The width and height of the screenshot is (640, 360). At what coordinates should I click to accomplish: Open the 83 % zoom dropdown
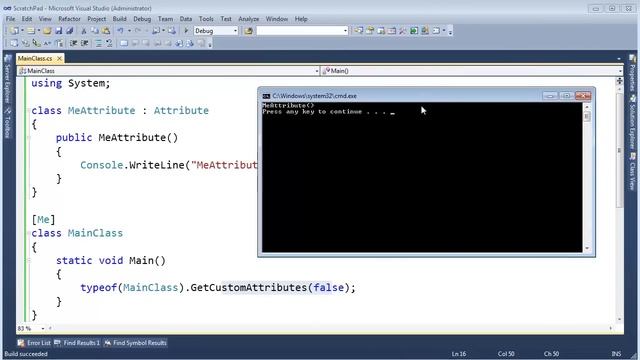(42, 329)
